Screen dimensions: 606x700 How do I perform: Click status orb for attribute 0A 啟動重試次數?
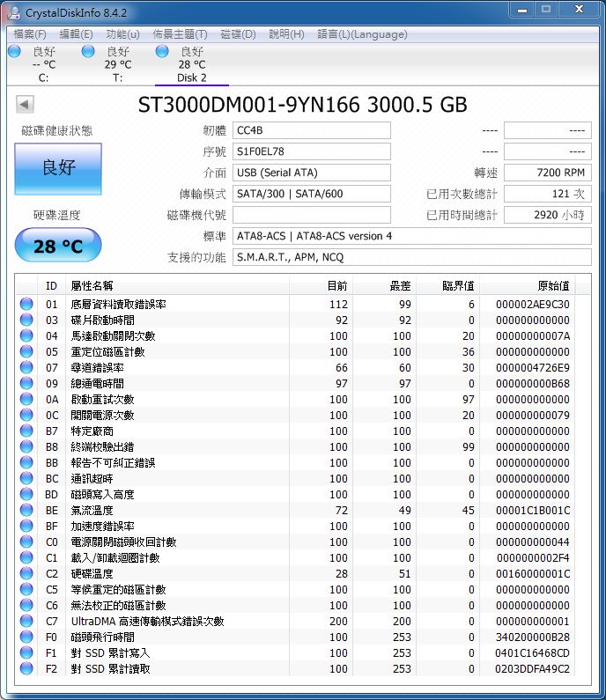[26, 399]
